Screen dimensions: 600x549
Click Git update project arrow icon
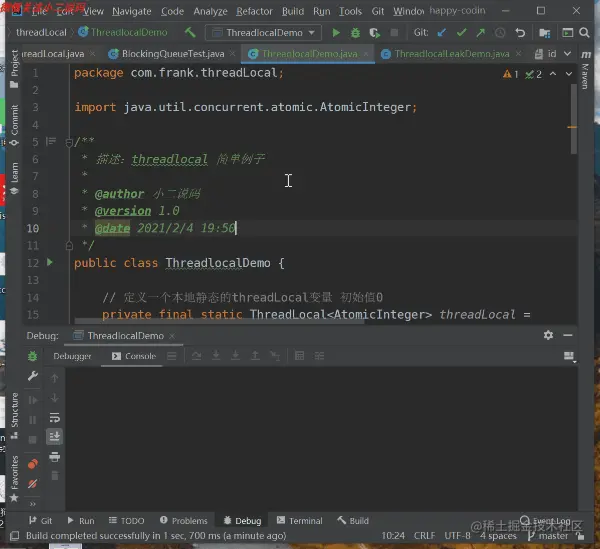(x=442, y=33)
